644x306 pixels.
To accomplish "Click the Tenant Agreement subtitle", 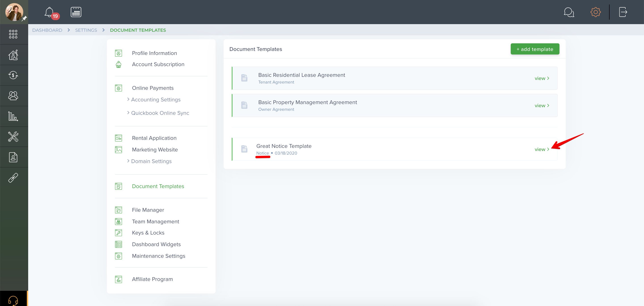I will pyautogui.click(x=276, y=82).
